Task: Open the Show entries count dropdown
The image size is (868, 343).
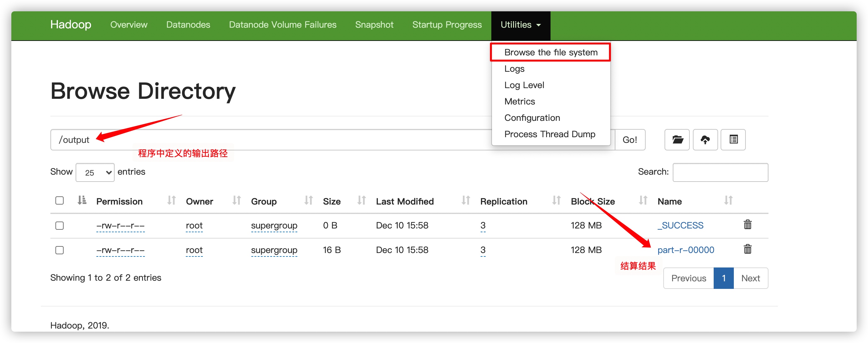Action: (x=95, y=172)
